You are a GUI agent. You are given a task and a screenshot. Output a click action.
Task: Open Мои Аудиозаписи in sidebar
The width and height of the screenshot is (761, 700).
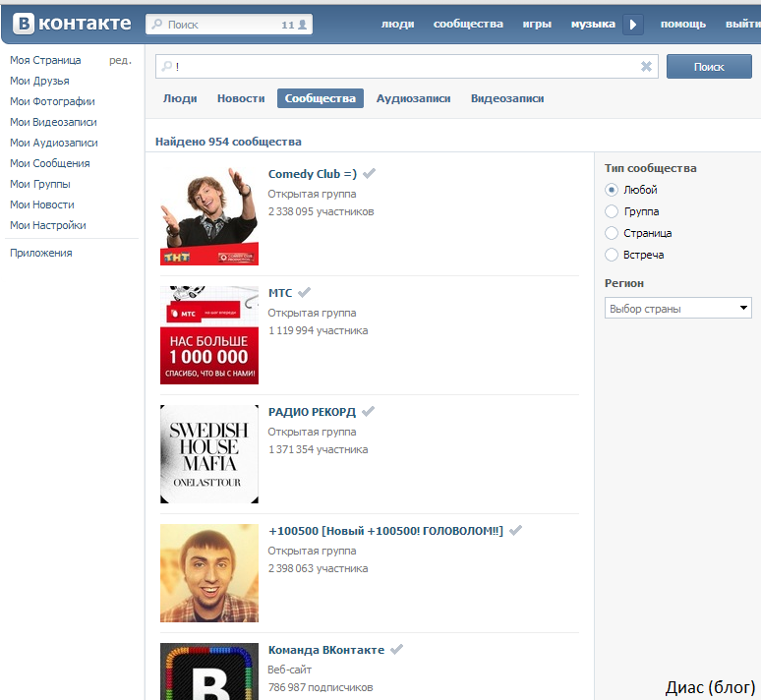point(54,143)
